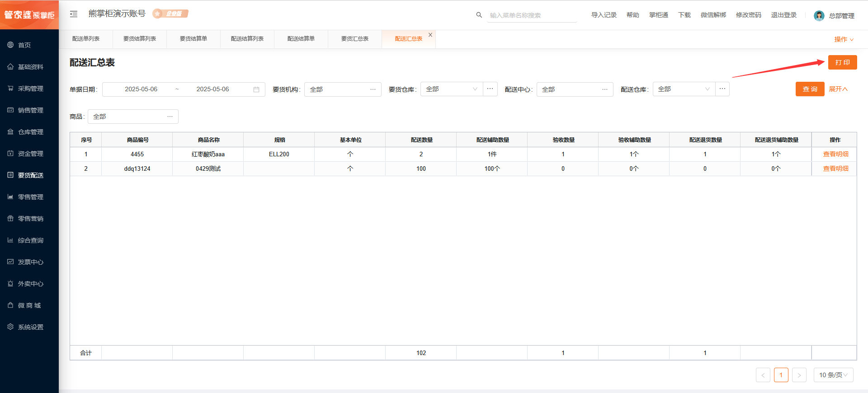Click total value 102 in 合计 row
868x393 pixels.
tap(421, 353)
